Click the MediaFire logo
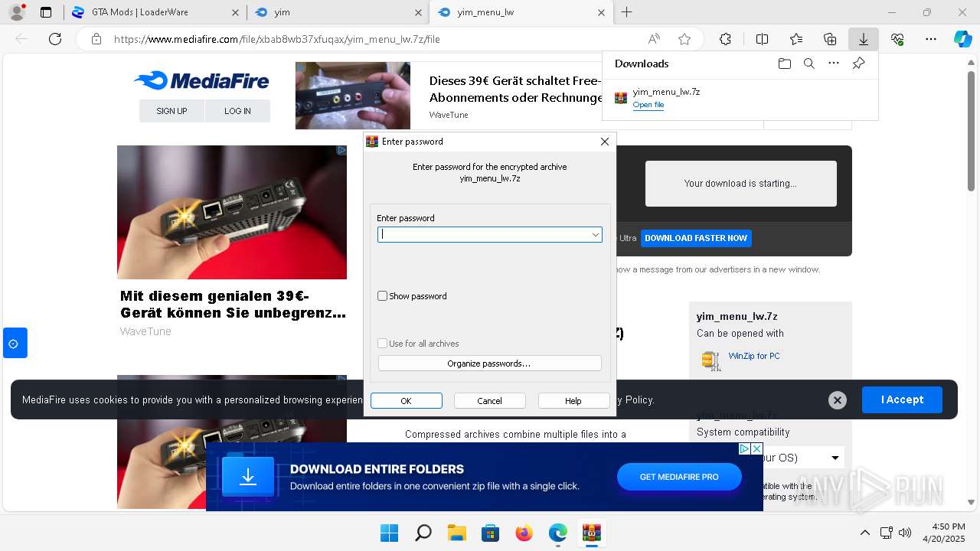The image size is (980, 551). pyautogui.click(x=201, y=80)
